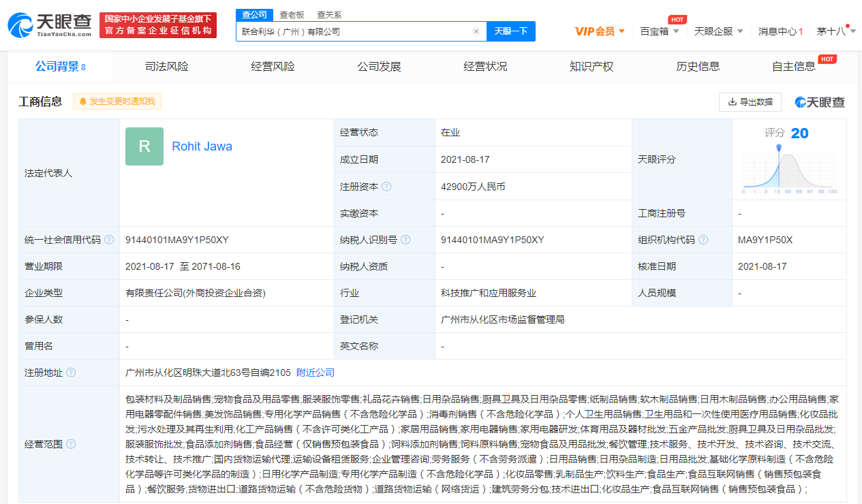Expand the 百宝箱 dropdown menu
The image size is (862, 504).
point(660,31)
